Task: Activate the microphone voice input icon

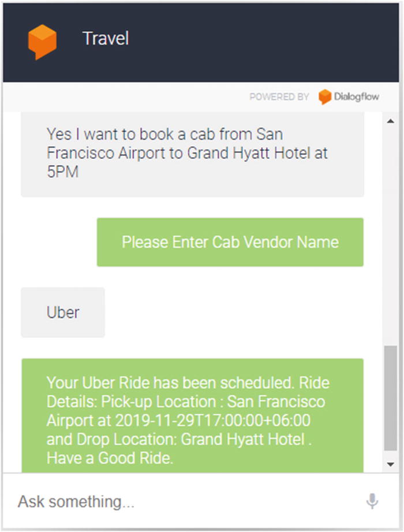Action: click(372, 501)
